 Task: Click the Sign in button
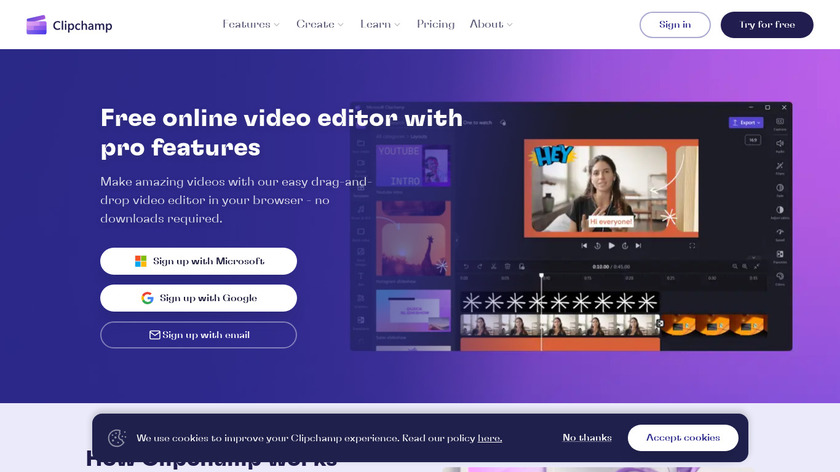[x=675, y=25]
